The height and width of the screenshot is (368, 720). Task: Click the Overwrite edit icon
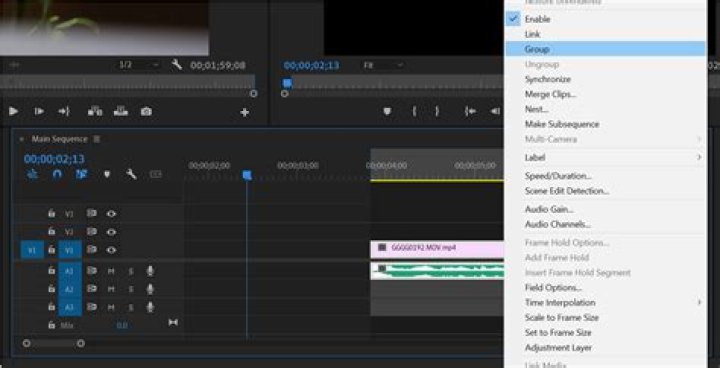pyautogui.click(x=121, y=111)
